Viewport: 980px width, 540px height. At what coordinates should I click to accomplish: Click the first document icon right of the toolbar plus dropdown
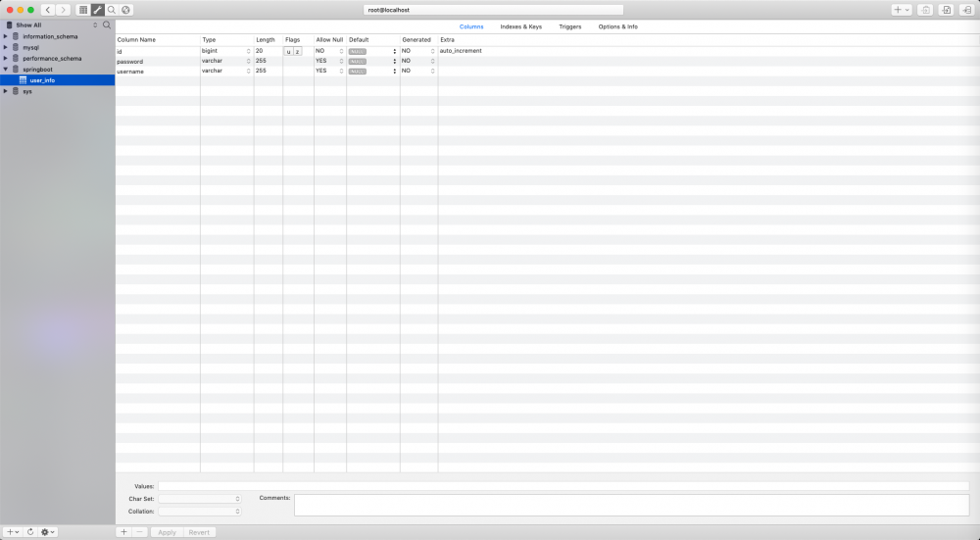coord(925,10)
